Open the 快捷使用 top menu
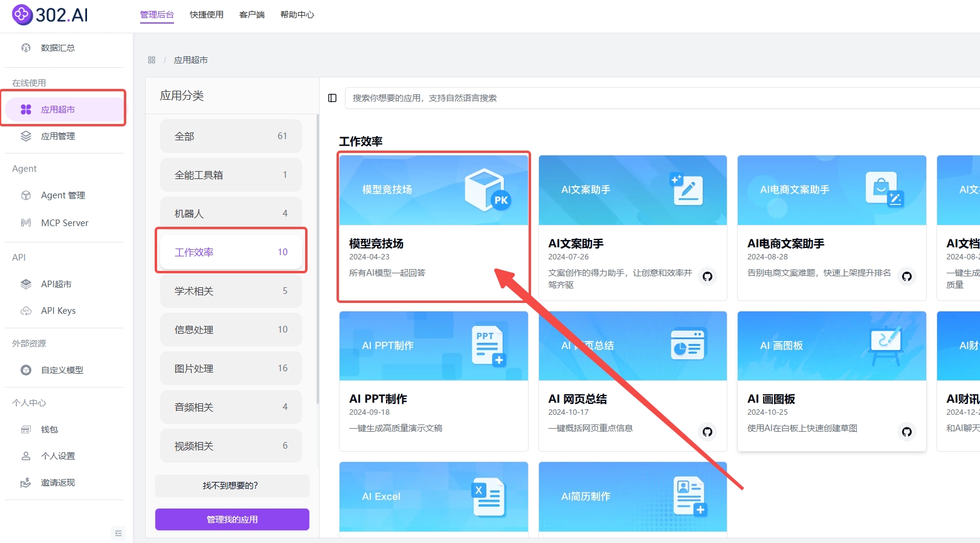Viewport: 980px width, 543px height. tap(207, 15)
